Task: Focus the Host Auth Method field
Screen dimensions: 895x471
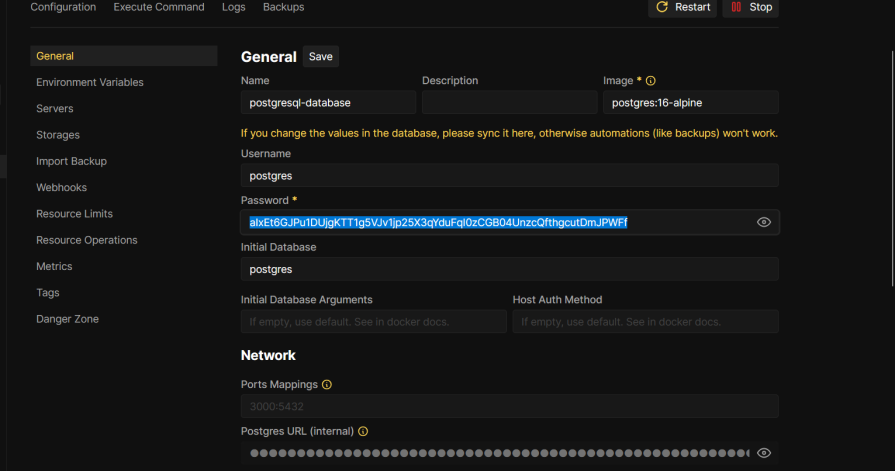Action: tap(645, 322)
